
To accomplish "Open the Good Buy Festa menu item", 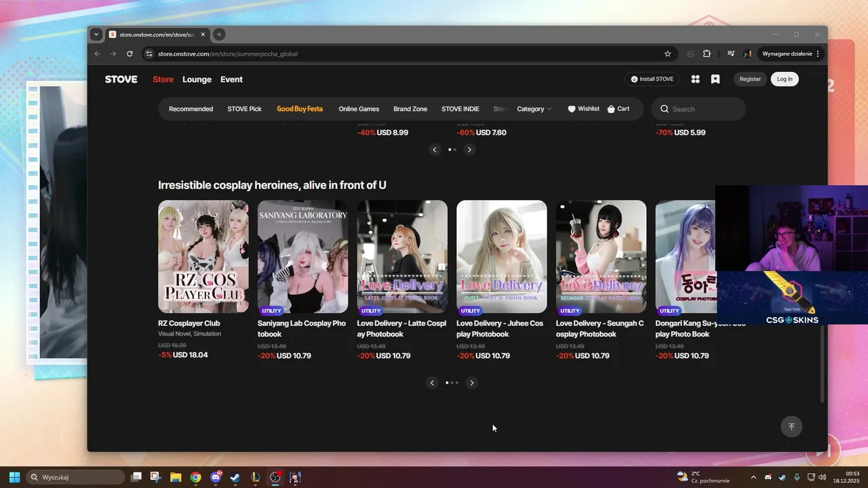I will [300, 109].
